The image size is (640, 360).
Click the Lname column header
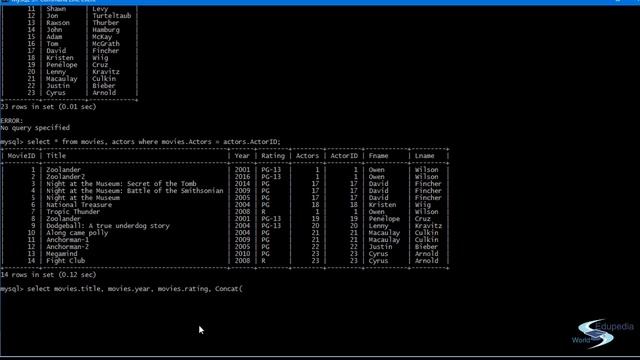425,156
